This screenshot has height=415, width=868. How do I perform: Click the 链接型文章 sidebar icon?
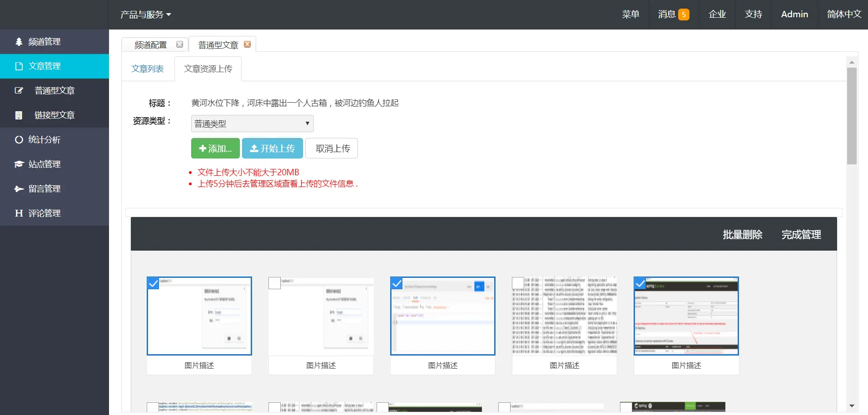click(19, 115)
